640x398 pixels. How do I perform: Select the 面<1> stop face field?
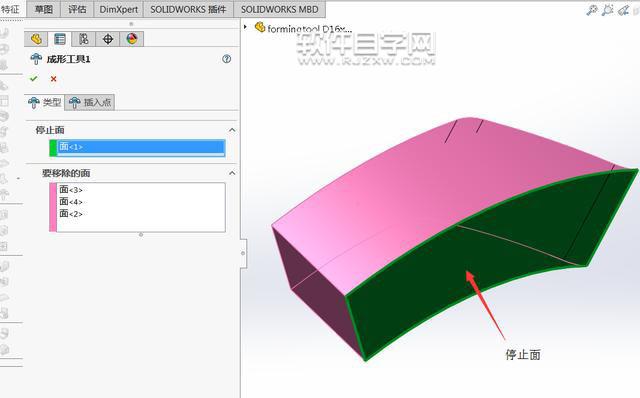(x=141, y=148)
